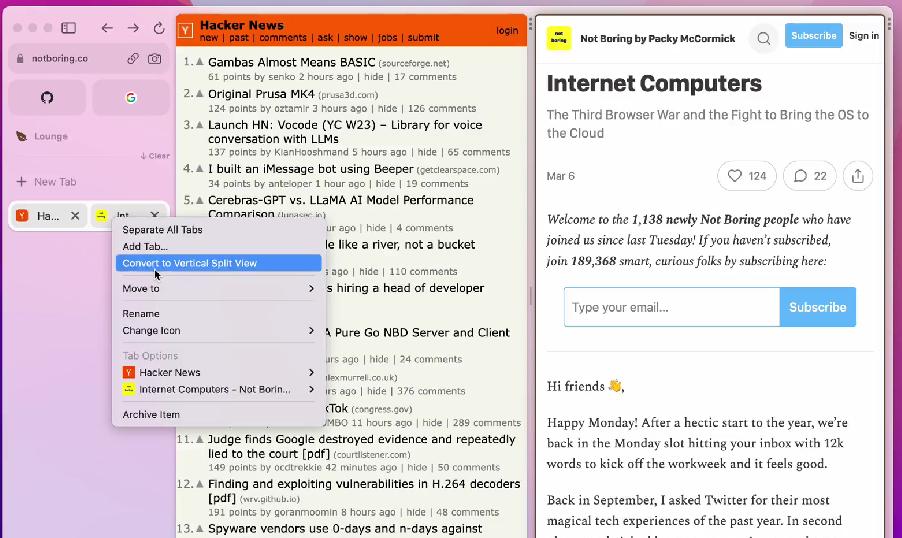Click the blue Subscribe header button
Viewport: 902px width, 538px height.
[813, 36]
